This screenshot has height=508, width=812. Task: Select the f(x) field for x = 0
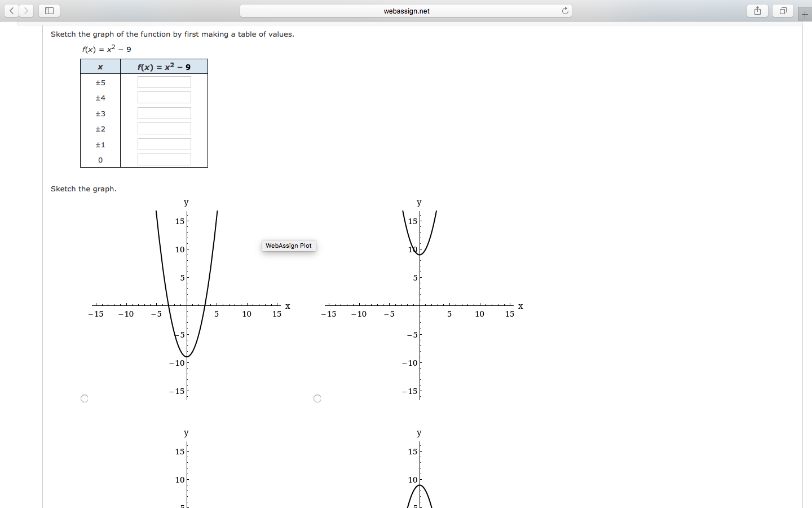click(164, 160)
